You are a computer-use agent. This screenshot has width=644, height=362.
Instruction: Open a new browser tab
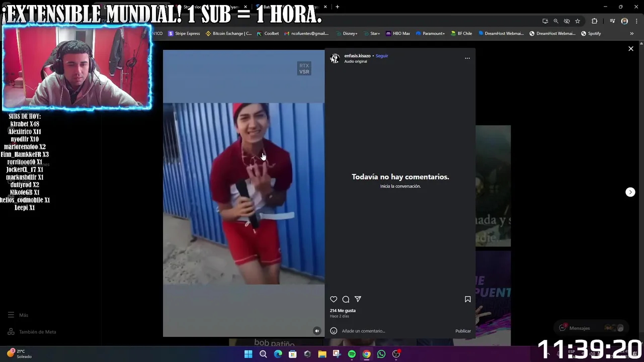click(x=337, y=7)
